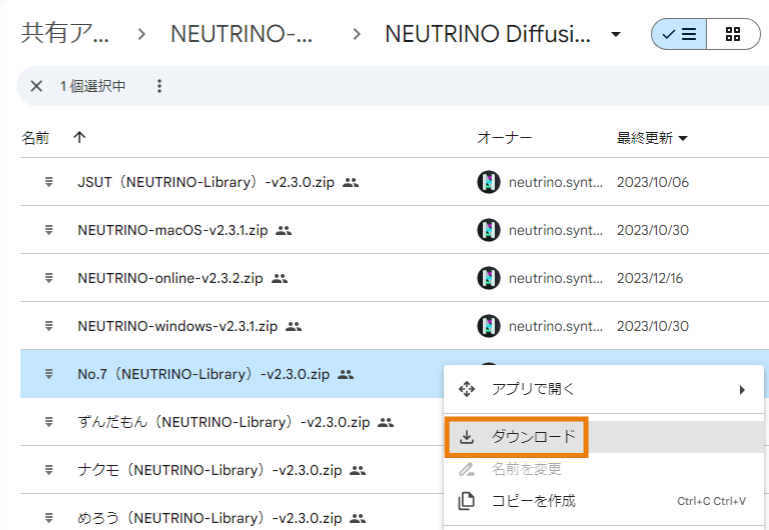Sort by the 名前 column header
Image resolution: width=769 pixels, height=530 pixels.
[x=35, y=138]
